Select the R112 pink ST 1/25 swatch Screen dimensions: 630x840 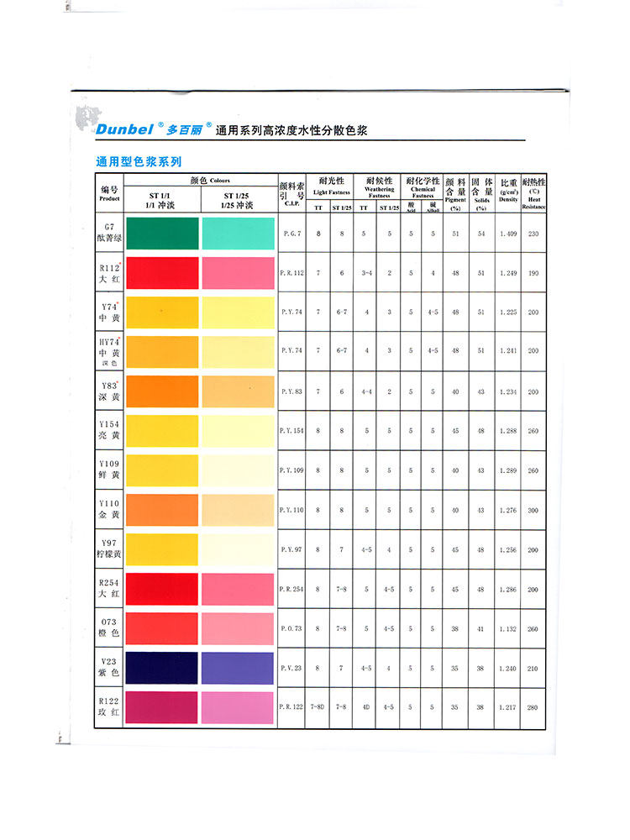[239, 273]
